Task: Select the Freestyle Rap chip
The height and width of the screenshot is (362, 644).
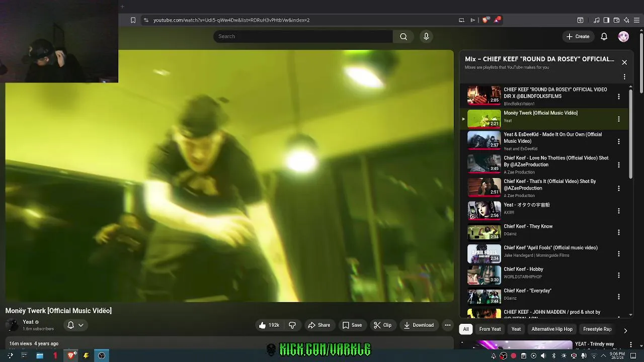Action: coord(597,329)
